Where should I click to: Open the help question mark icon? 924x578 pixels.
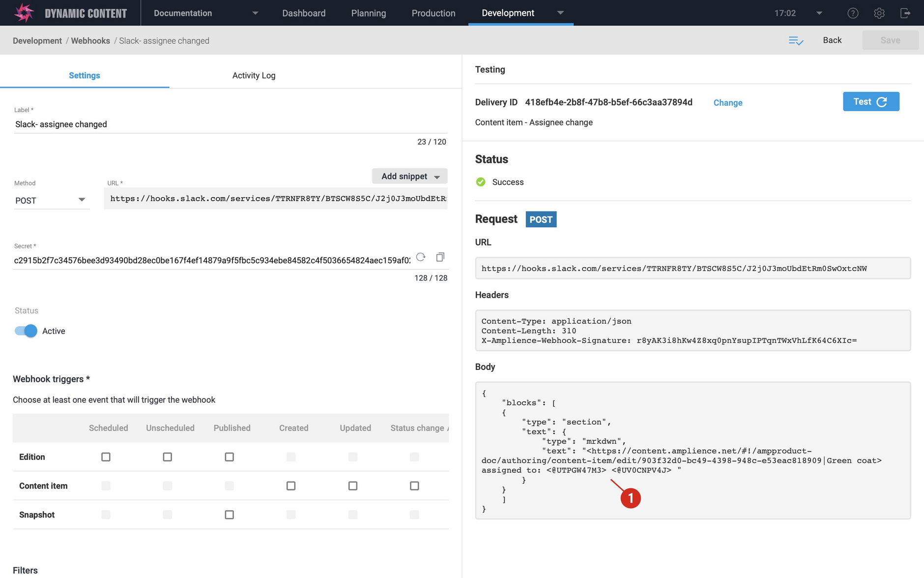(853, 13)
